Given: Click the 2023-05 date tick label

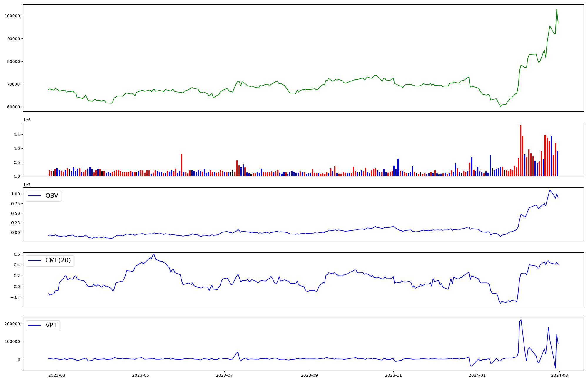Looking at the screenshot, I should point(141,375).
